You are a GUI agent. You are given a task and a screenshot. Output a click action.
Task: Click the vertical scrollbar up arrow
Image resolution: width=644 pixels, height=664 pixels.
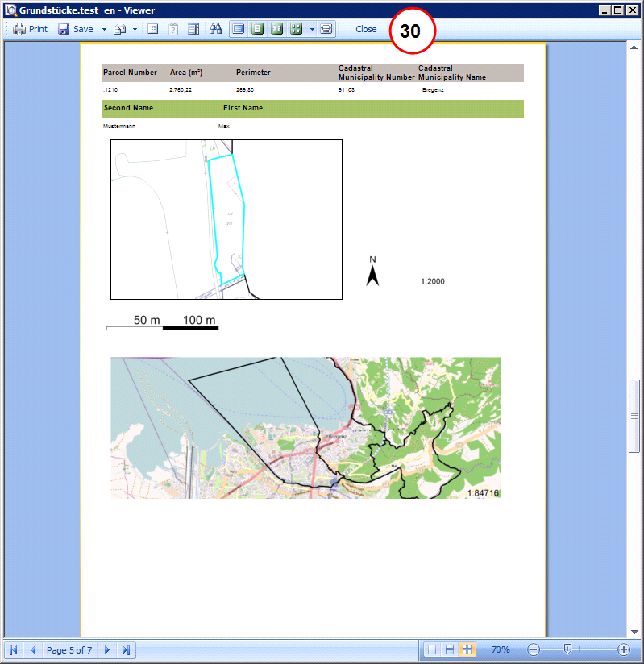(634, 48)
